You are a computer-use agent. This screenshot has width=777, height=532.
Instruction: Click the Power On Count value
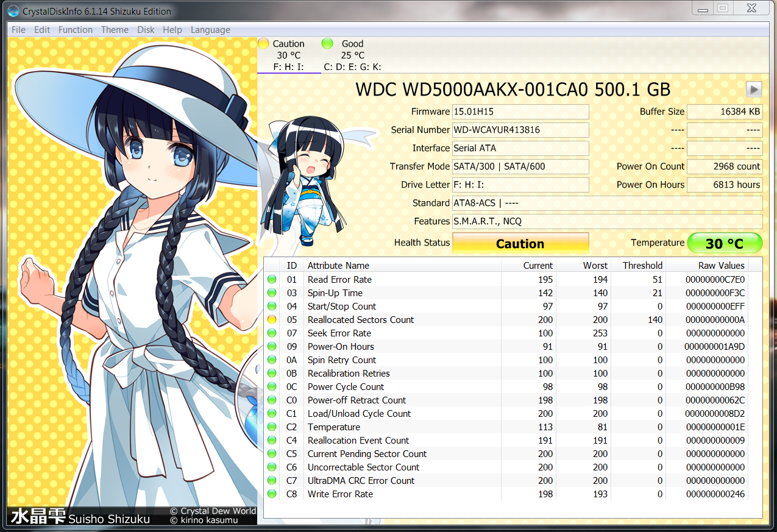click(725, 166)
